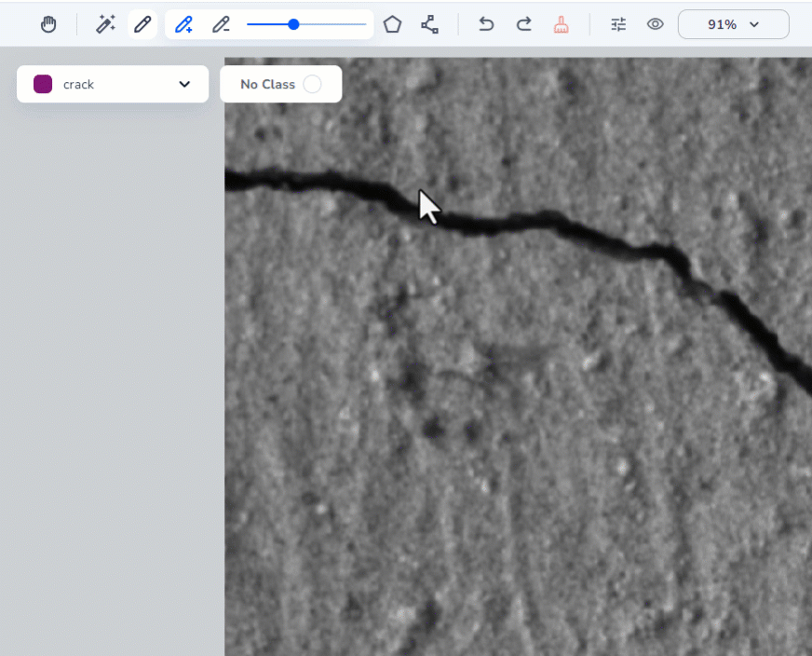Click the purple crack color swatch

click(x=43, y=84)
